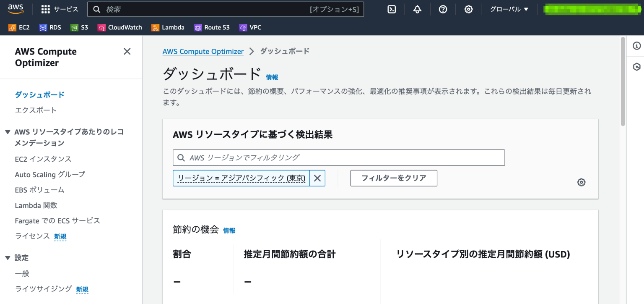
Task: Remove the アジアパシフィック (東京) region filter chip
Action: [x=317, y=178]
